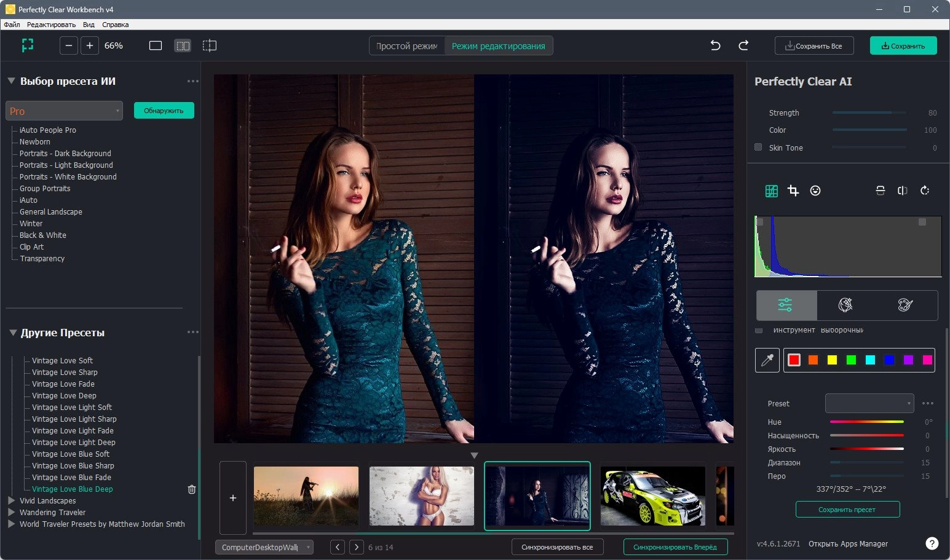Toggle the selective tool checkbox
This screenshot has width=950, height=560.
coord(759,331)
